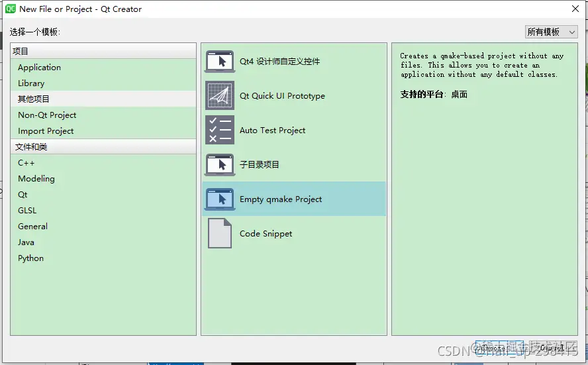This screenshot has height=365, width=588.
Task: Click the Cancel button
Action: click(552, 348)
